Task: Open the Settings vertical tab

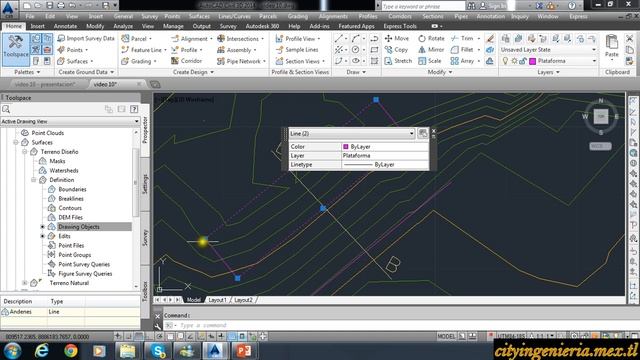Action: click(x=145, y=184)
